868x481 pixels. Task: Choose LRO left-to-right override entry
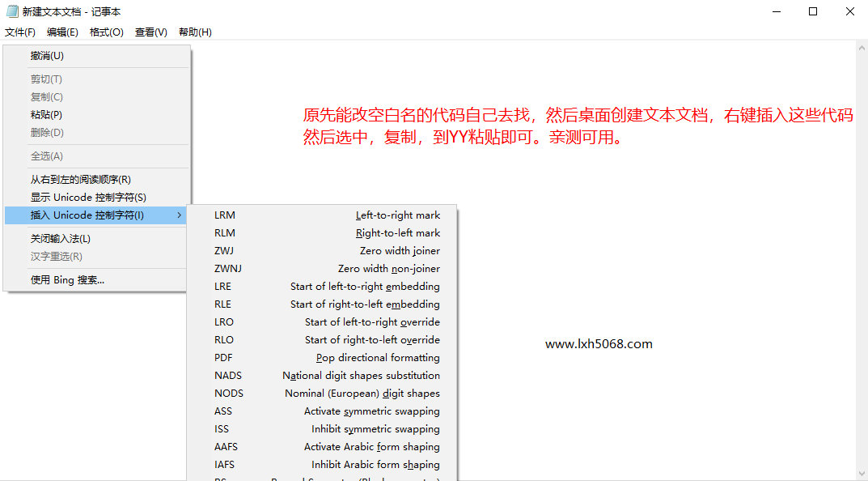click(x=324, y=322)
